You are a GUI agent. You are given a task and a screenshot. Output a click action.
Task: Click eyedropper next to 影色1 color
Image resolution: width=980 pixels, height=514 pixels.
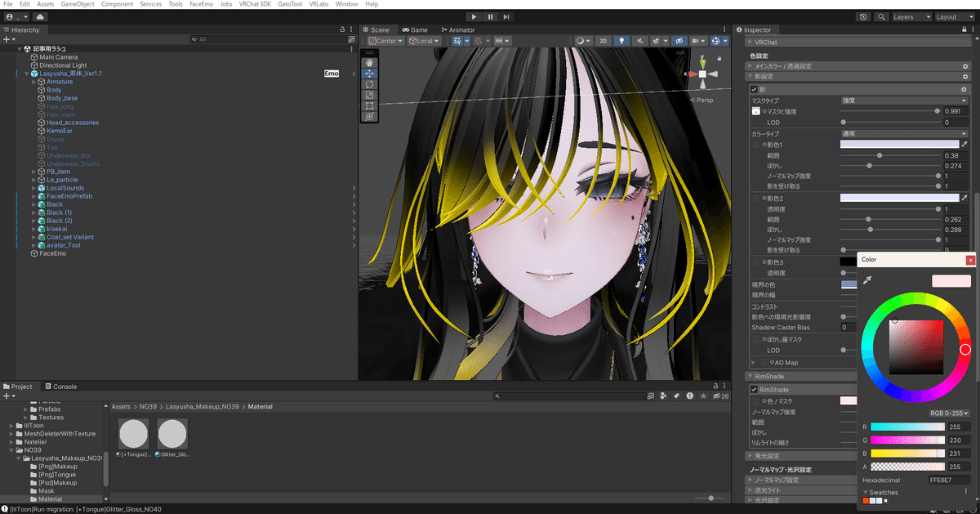pos(964,144)
